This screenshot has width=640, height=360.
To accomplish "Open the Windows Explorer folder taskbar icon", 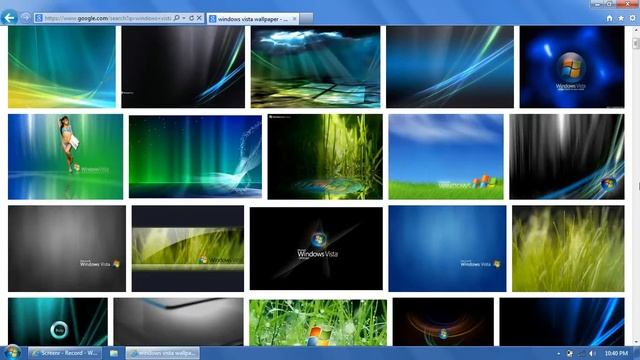I will pyautogui.click(x=114, y=353).
